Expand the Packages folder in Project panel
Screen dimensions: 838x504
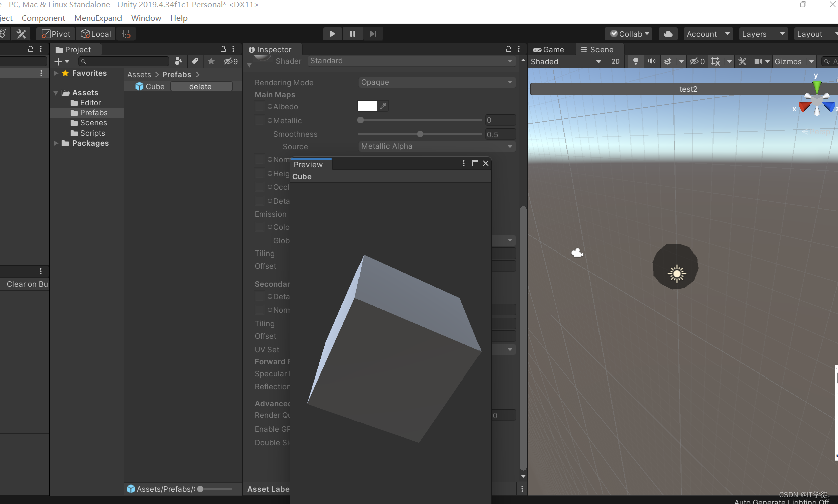point(56,143)
